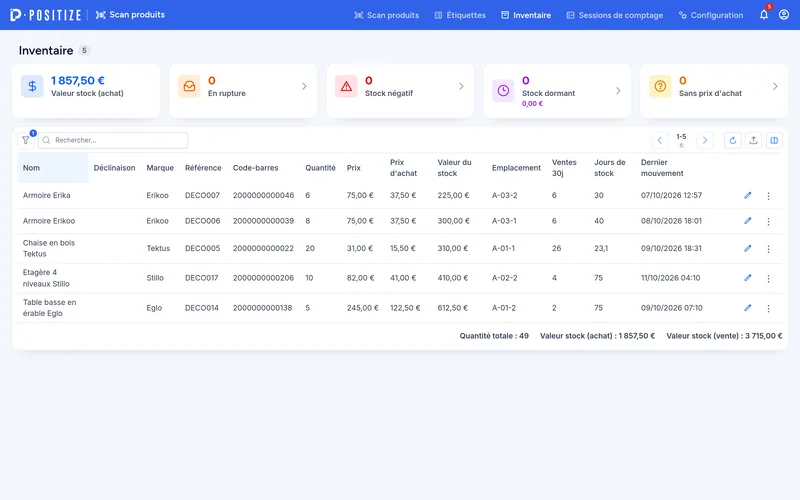Click the 245,00 € price cell
Screen dimensions: 800x500
click(x=363, y=308)
